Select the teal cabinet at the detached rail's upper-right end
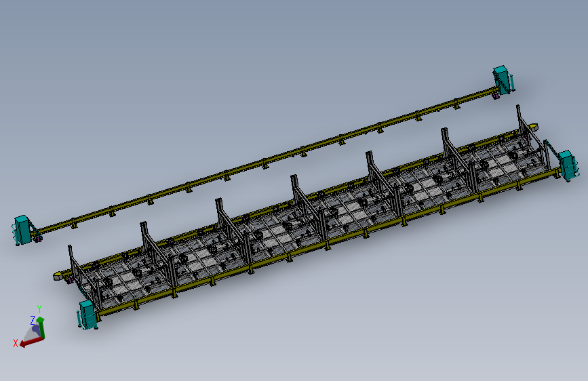Image resolution: width=588 pixels, height=381 pixels. 501,80
